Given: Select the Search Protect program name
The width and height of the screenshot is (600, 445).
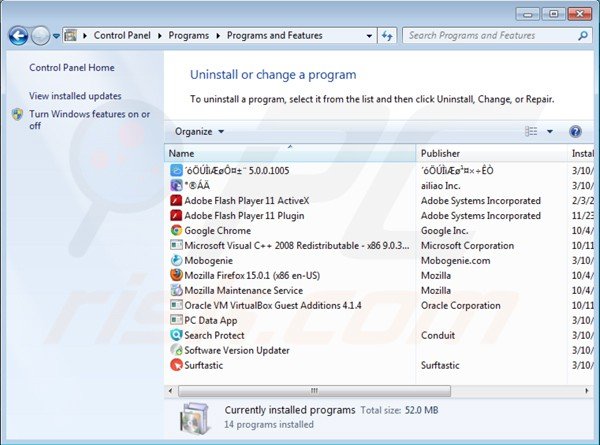Looking at the screenshot, I should point(214,336).
